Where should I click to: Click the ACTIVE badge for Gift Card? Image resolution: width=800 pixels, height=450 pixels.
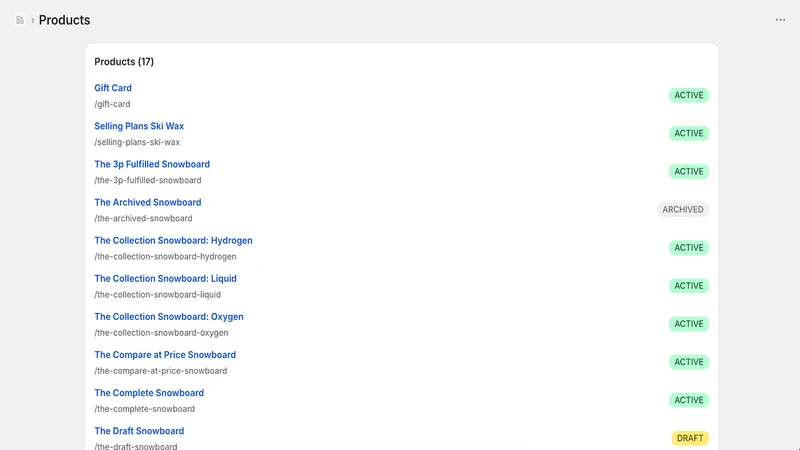(x=689, y=95)
